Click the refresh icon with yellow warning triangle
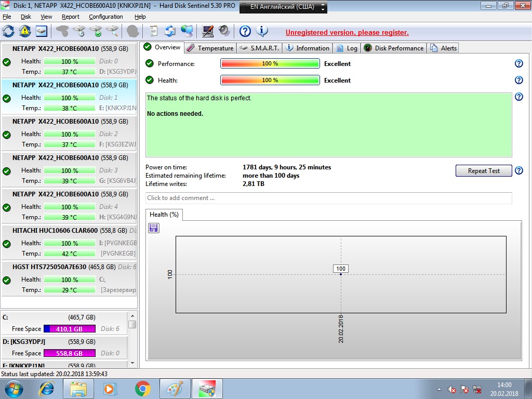Viewport: 532px width, 399px height. point(25,31)
